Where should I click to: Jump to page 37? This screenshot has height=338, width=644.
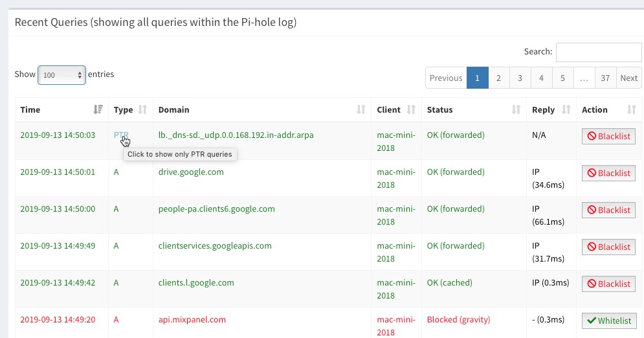click(x=605, y=78)
